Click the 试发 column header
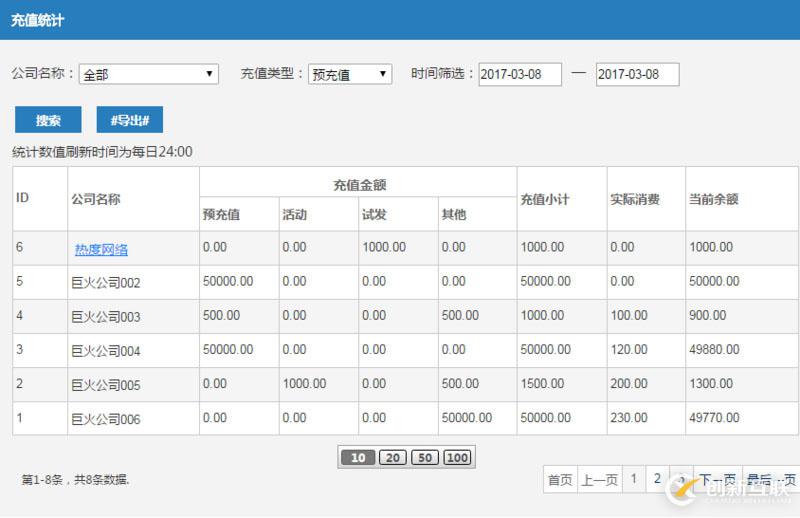Screen dimensions: 800x518 coord(374,214)
